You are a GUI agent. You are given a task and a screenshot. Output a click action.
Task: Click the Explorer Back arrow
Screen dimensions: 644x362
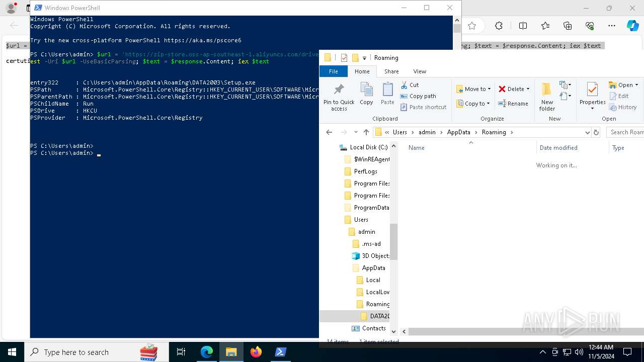(x=329, y=132)
